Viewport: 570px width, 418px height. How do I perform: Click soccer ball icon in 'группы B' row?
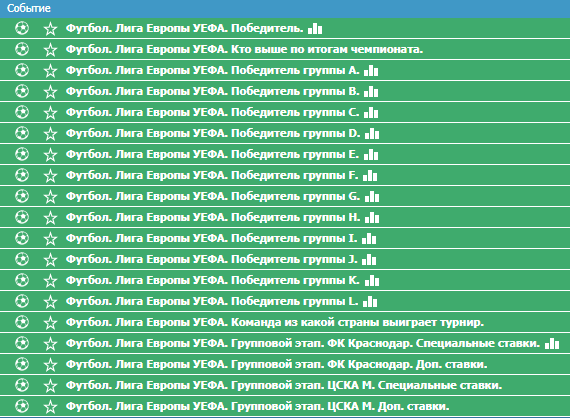tap(22, 91)
